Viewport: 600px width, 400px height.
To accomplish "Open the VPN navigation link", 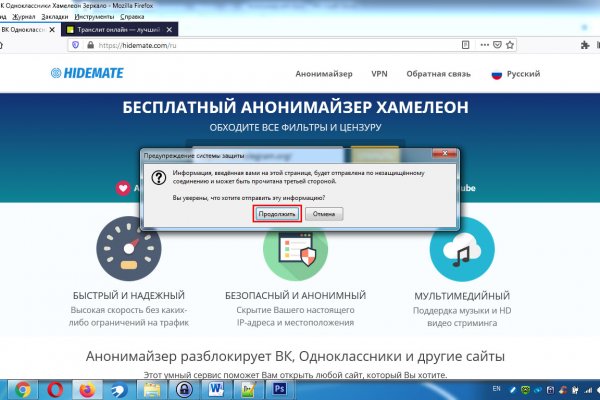I will pos(379,74).
